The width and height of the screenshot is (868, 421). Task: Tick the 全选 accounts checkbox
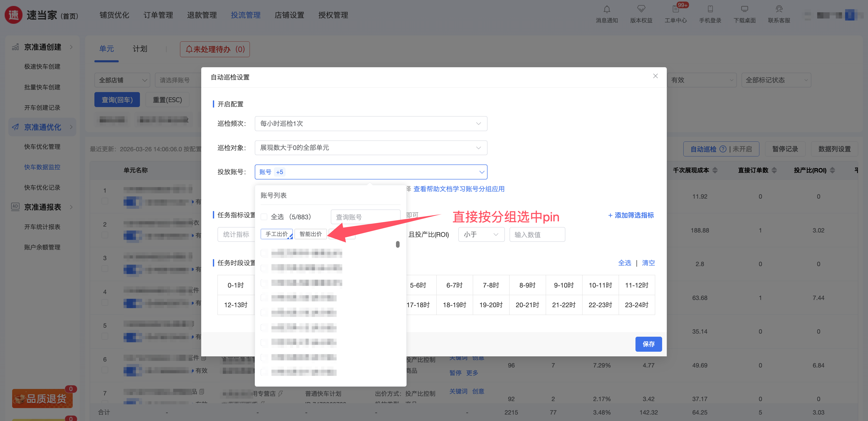(x=264, y=217)
